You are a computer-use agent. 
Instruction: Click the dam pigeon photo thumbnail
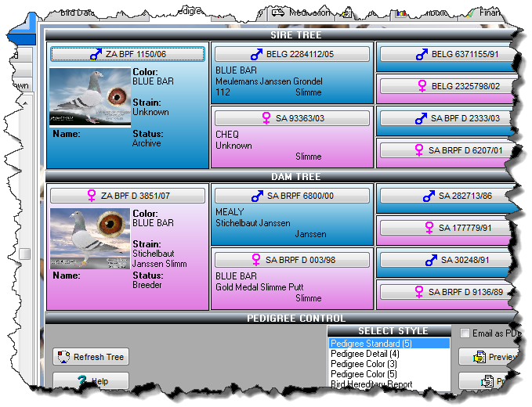pos(90,239)
